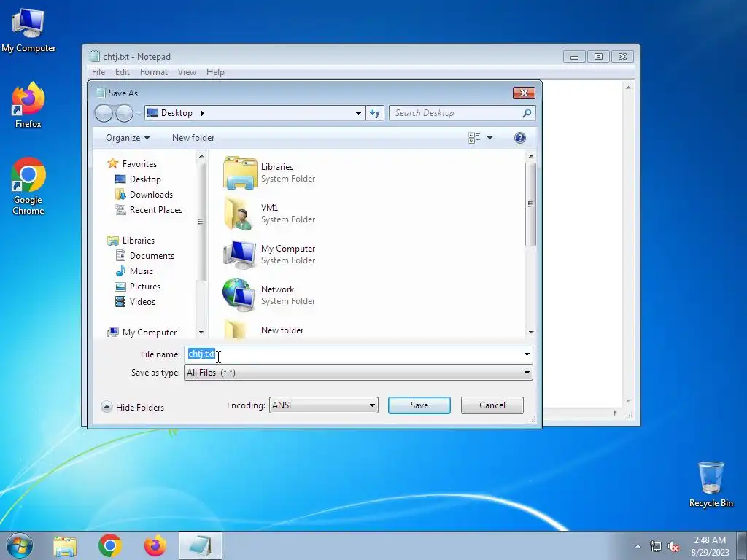Click the Back arrow in Save As
This screenshot has height=560, width=747.
point(104,113)
